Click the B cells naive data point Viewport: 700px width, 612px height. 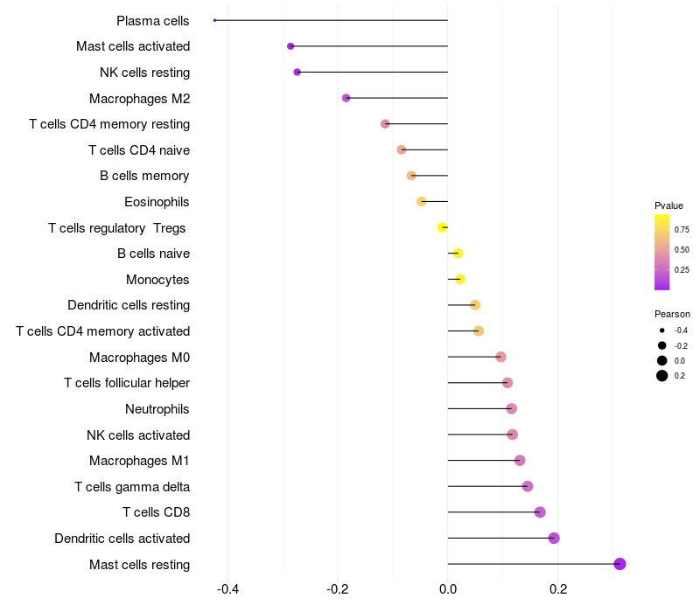point(458,254)
